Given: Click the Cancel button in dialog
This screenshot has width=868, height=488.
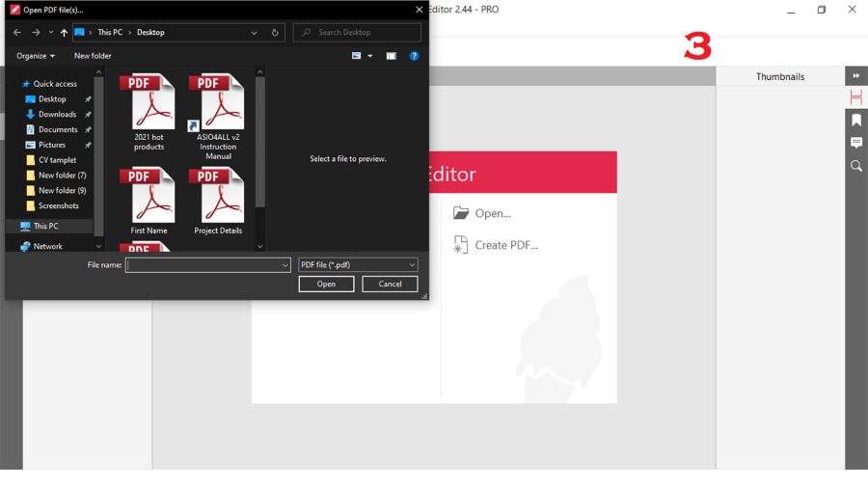Looking at the screenshot, I should click(390, 284).
